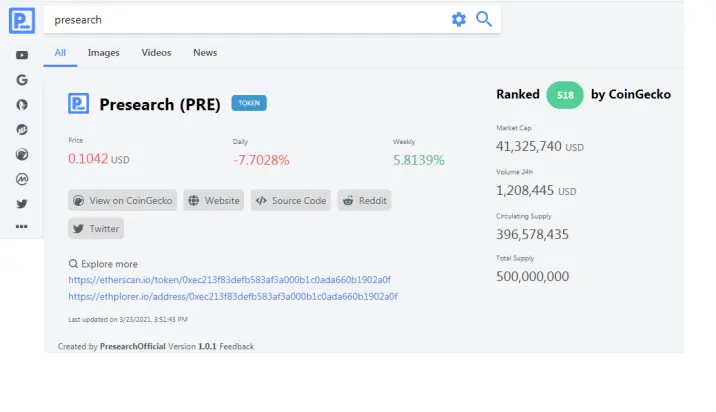This screenshot has height=412, width=716.
Task: Click the Feedback link
Action: 237,347
